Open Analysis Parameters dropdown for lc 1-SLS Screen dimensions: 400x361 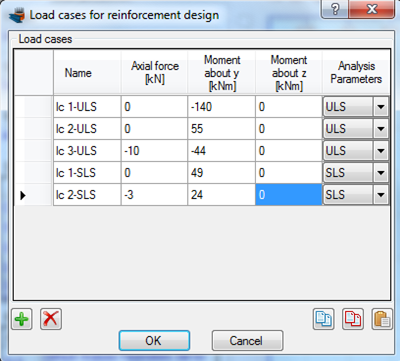pos(381,173)
